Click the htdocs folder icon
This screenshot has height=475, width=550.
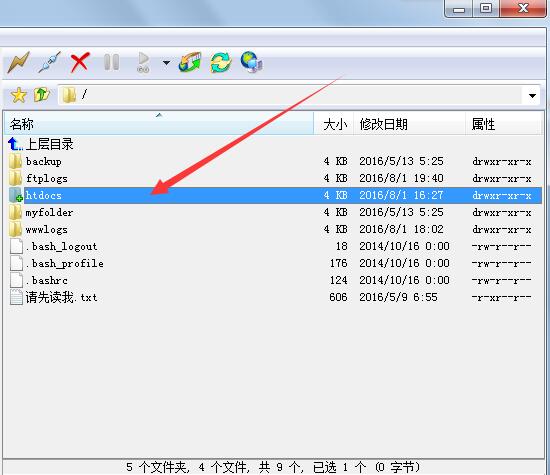coord(16,195)
